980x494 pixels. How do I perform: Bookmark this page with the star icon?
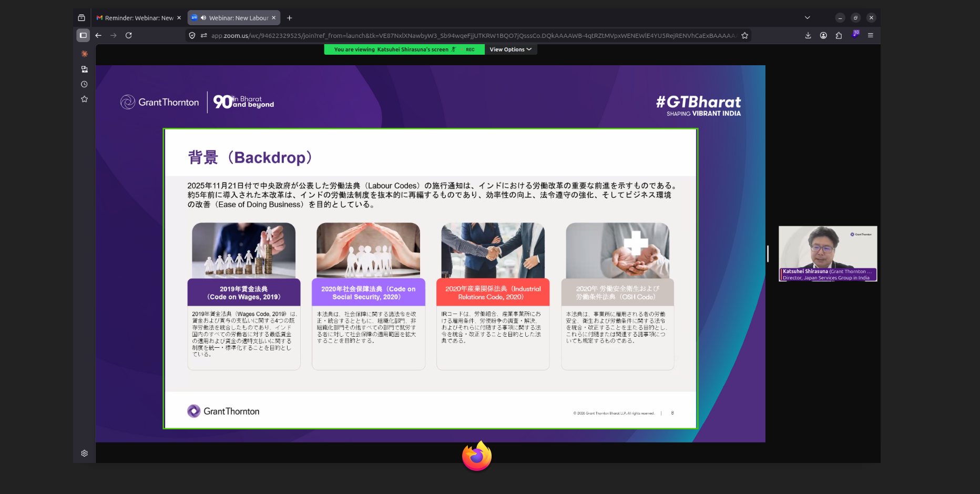pyautogui.click(x=744, y=35)
